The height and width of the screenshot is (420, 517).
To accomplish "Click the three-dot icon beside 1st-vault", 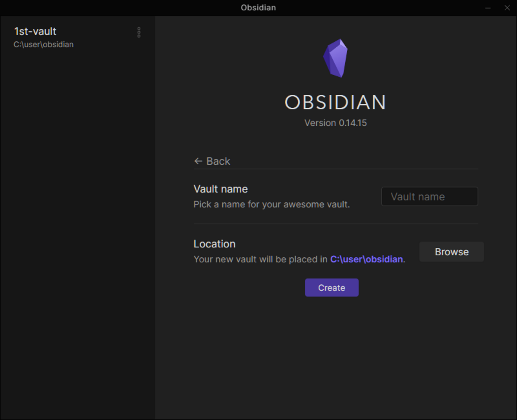I will click(x=138, y=32).
